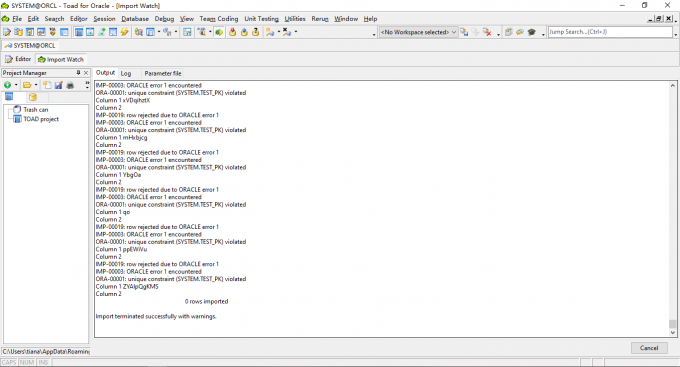The height and width of the screenshot is (367, 680).
Task: Click the Save Workspace icon
Action: coord(464,32)
